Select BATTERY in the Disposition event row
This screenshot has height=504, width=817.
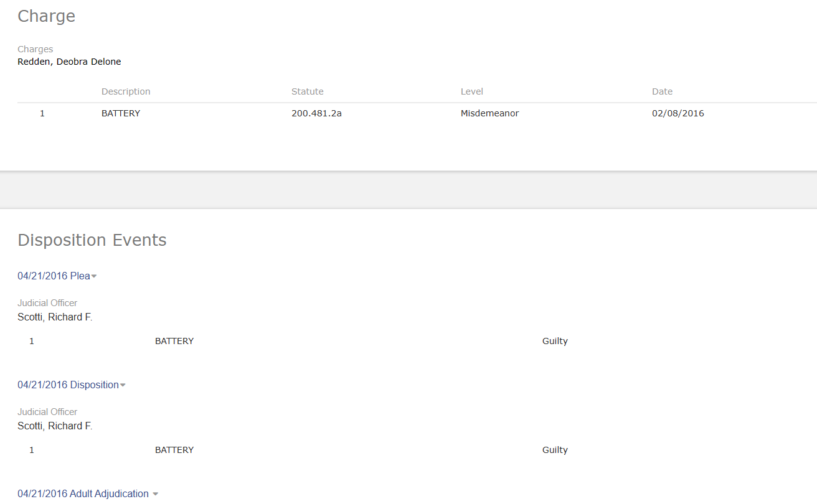coord(174,450)
